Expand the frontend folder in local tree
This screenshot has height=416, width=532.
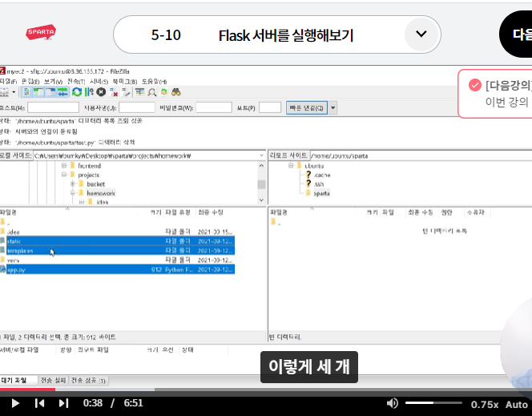point(64,166)
